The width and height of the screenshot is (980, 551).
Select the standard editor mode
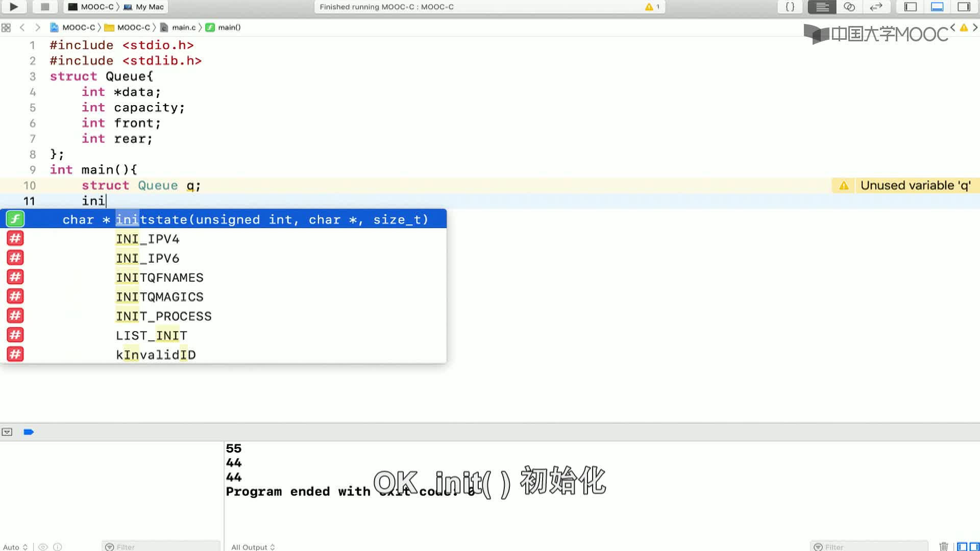[822, 7]
